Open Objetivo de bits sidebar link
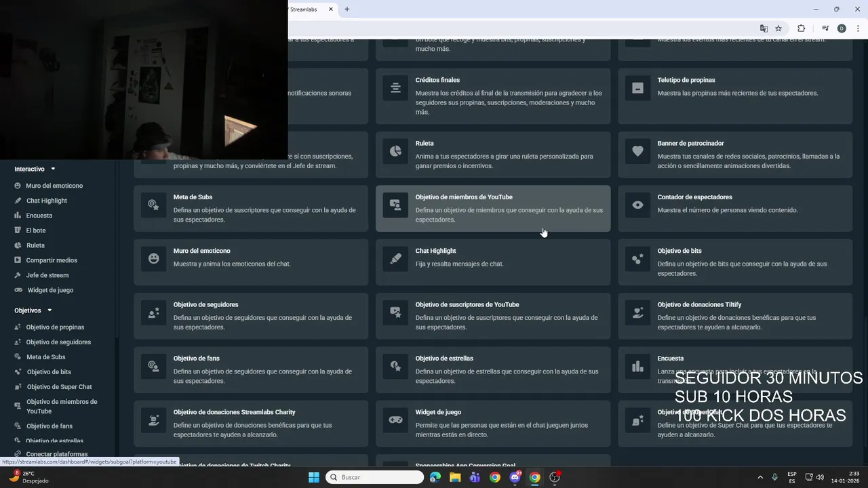This screenshot has height=488, width=868. tap(43, 372)
